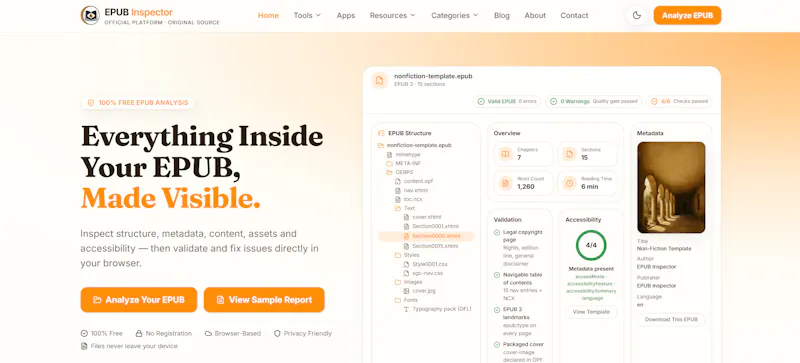800x363 pixels.
Task: Click the 1,260 word count value
Action: tap(526, 187)
